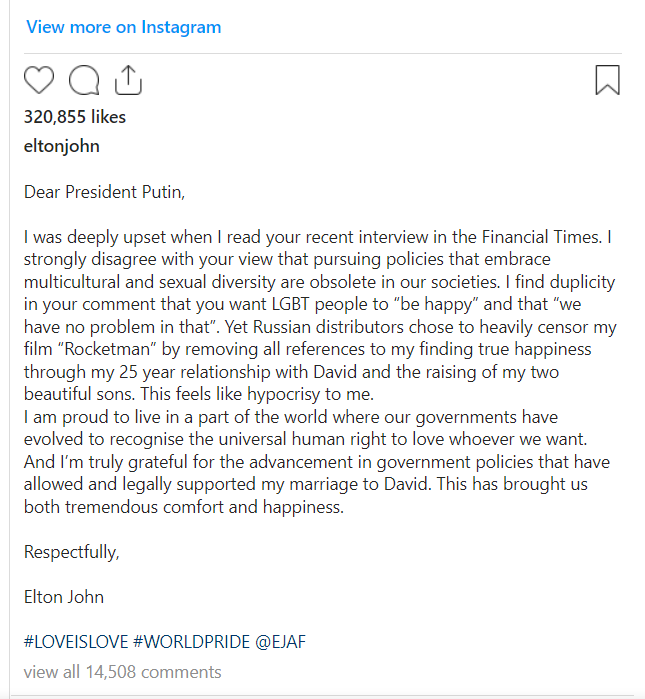Open comments via the speech bubble icon
Image resolution: width=645 pixels, height=699 pixels.
point(84,80)
